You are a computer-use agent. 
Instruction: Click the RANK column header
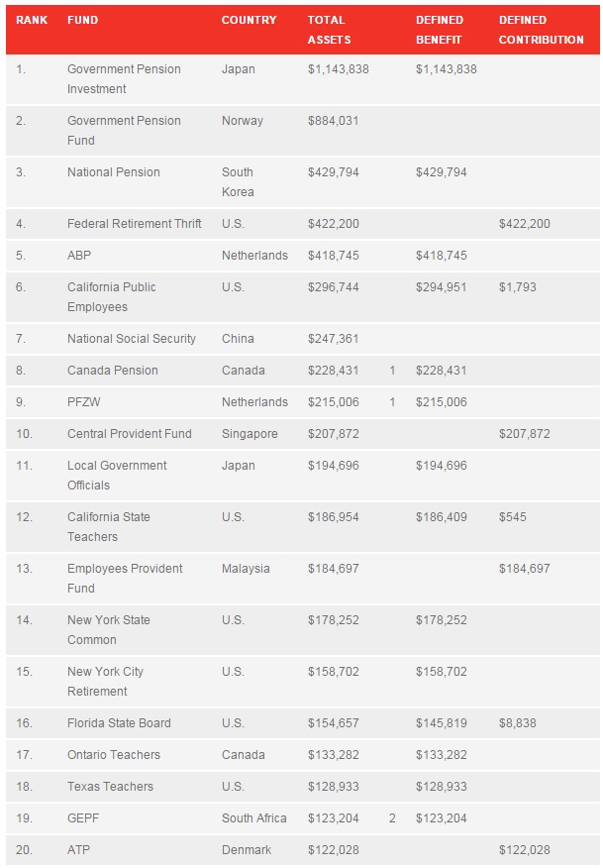pos(32,20)
